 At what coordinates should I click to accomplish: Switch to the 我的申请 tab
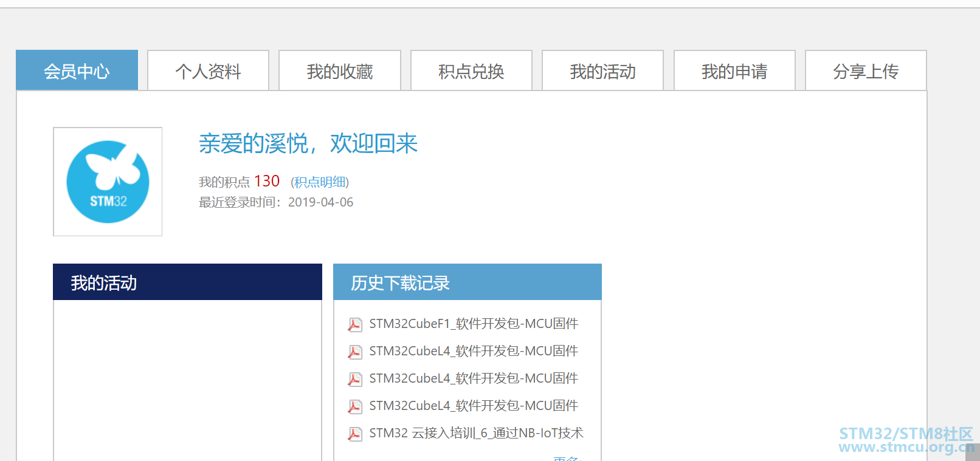coord(734,70)
